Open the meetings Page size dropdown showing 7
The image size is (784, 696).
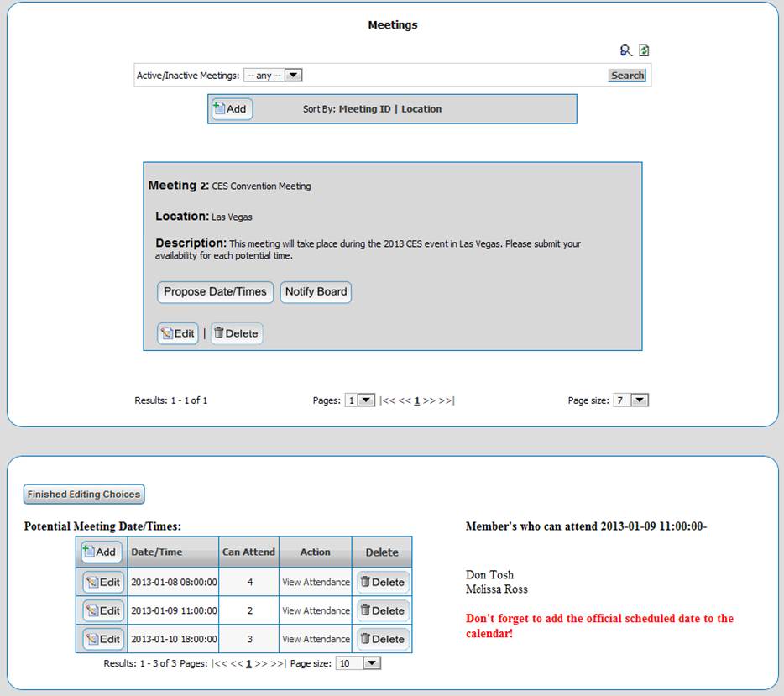pos(631,400)
